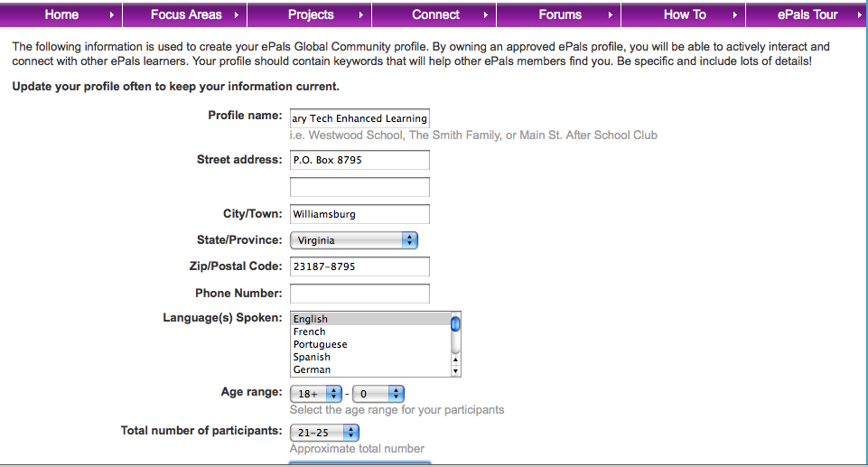The width and height of the screenshot is (868, 467).
Task: Click the arrow icon beside ePals Tour
Action: click(859, 15)
